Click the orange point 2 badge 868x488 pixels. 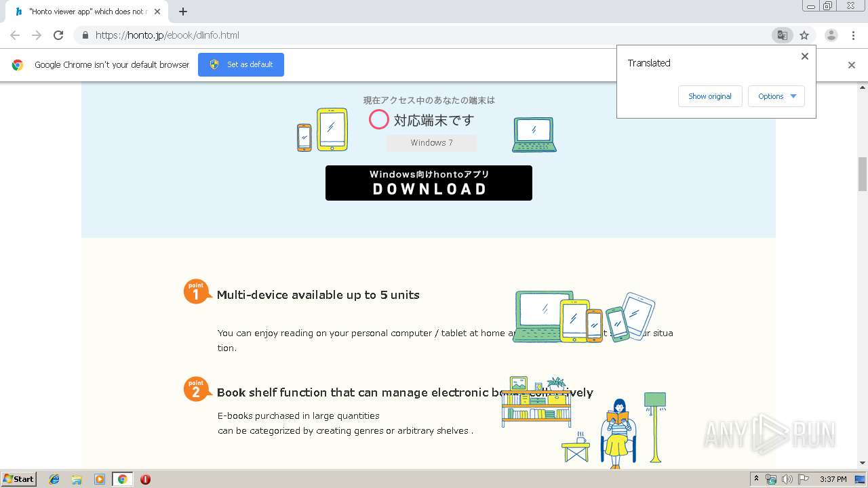click(197, 389)
